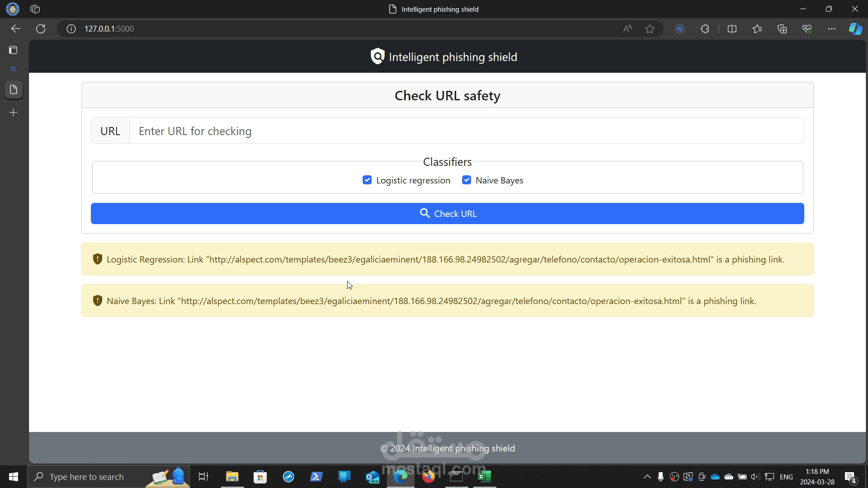Image resolution: width=868 pixels, height=488 pixels.
Task: Open File Explorer from taskbar
Action: [232, 477]
